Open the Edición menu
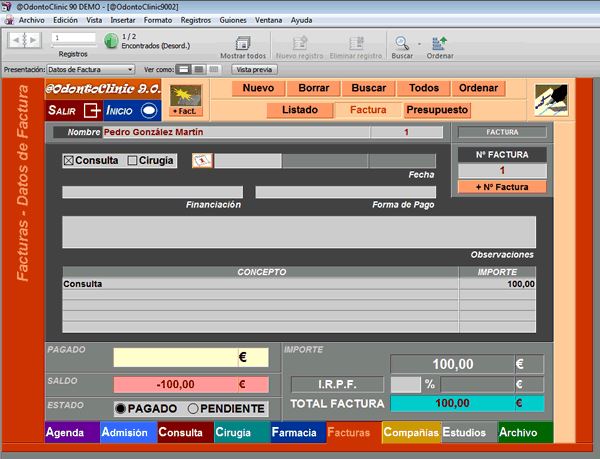This screenshot has width=600, height=459. [x=65, y=20]
